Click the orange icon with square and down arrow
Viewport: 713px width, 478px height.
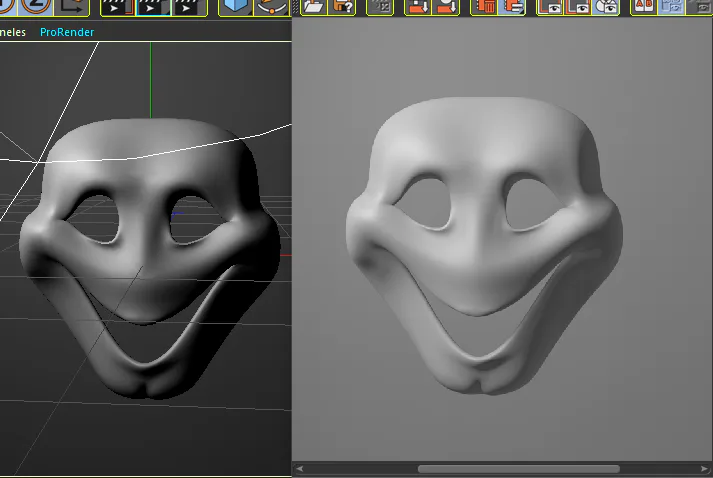[417, 6]
